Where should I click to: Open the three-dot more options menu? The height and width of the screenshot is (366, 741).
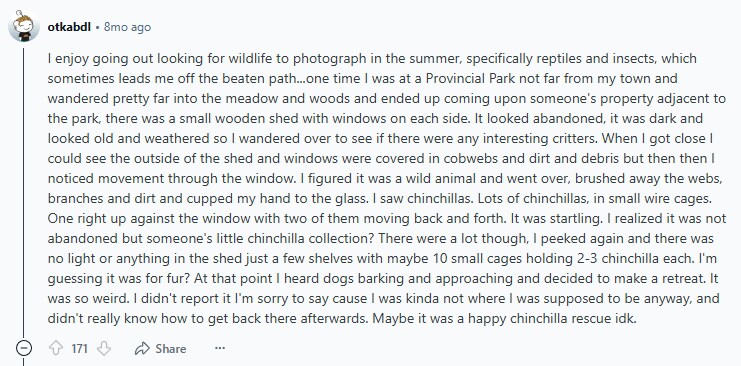click(x=220, y=349)
